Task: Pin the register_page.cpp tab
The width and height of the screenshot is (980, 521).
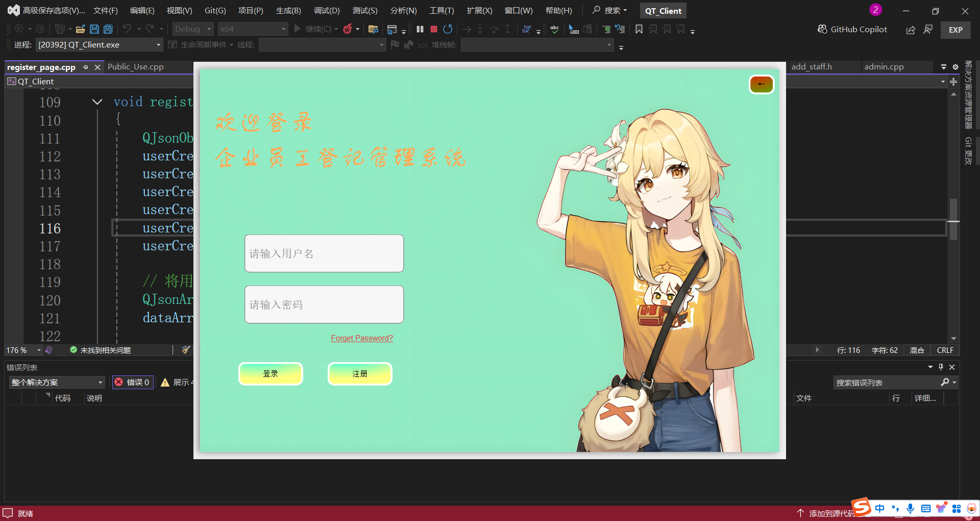Action: point(86,67)
